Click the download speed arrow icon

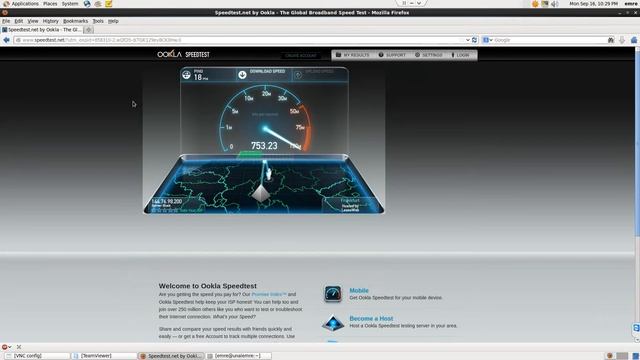(242, 75)
